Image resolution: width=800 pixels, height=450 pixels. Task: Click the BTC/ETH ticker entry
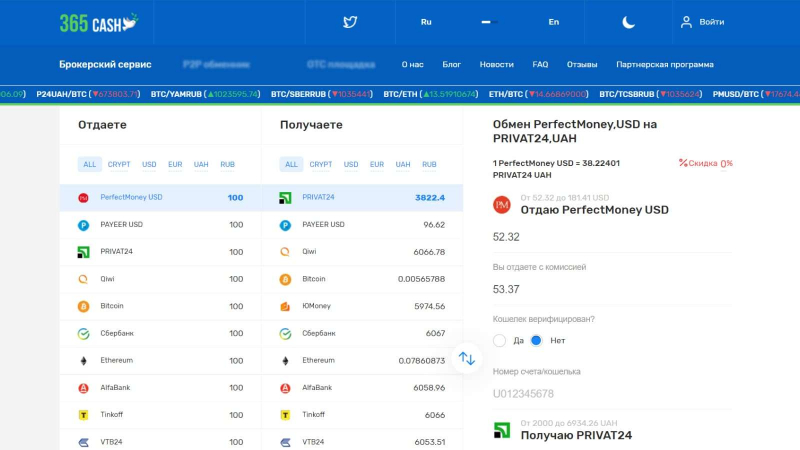pos(431,94)
